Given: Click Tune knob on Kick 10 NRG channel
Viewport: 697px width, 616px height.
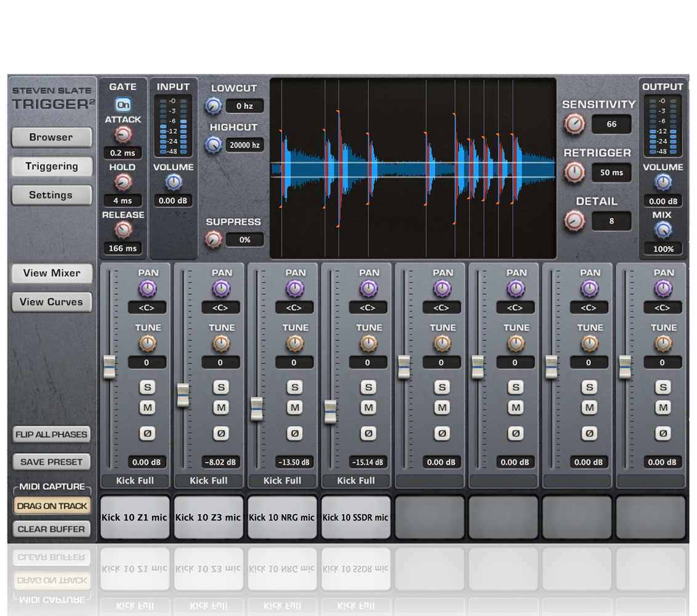Looking at the screenshot, I should (x=295, y=343).
